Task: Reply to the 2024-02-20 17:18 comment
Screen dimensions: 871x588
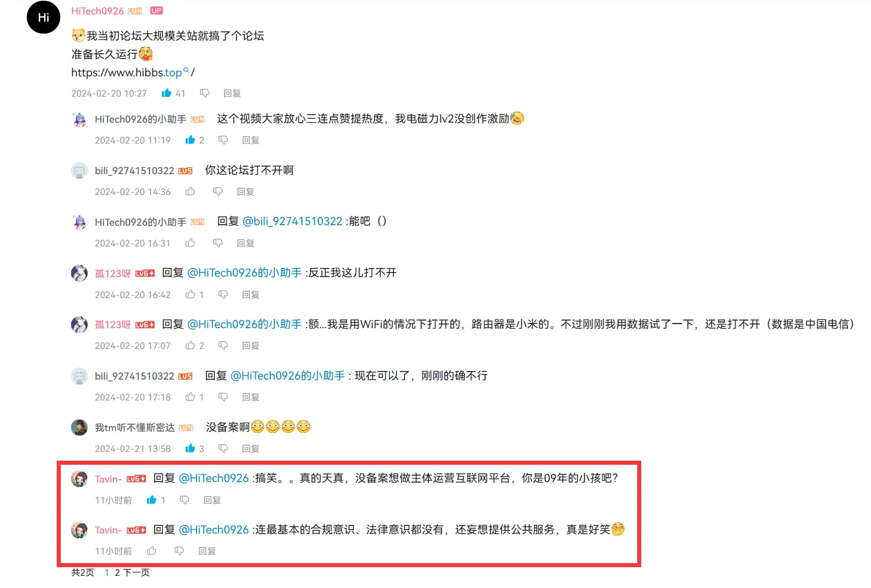Action: tap(251, 397)
